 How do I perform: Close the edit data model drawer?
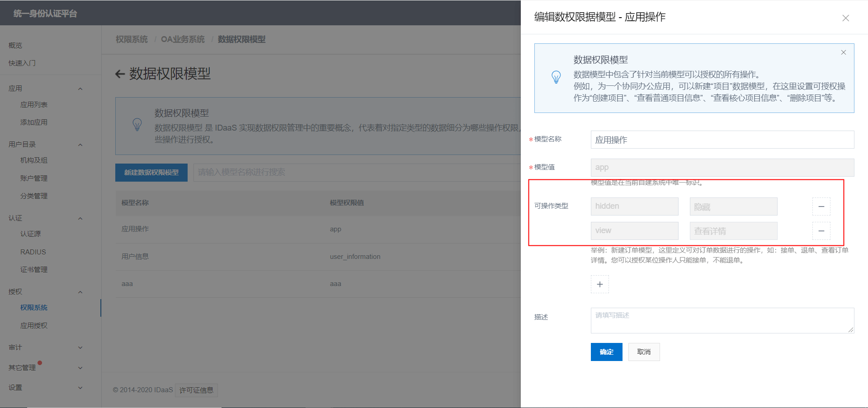(x=845, y=18)
